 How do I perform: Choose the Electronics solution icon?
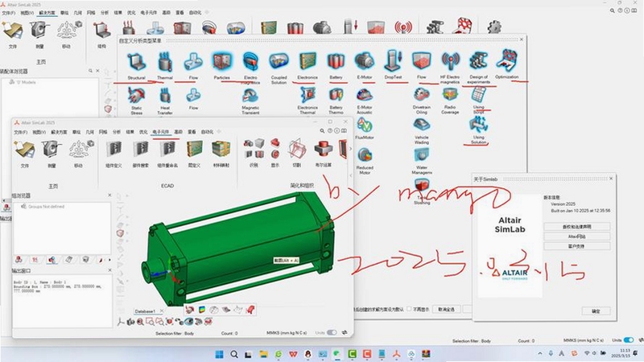click(308, 62)
